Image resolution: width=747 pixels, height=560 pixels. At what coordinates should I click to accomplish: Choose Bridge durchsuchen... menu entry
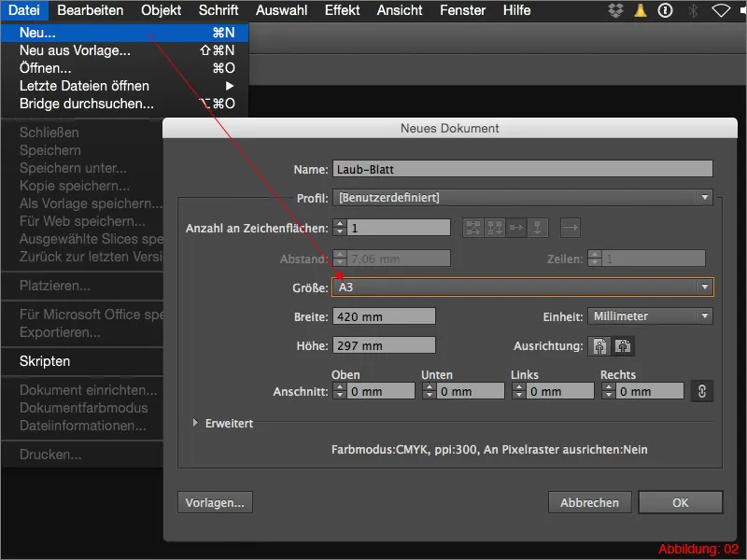tap(124, 104)
